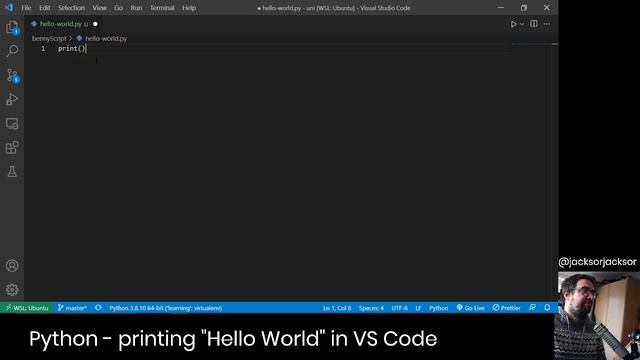Image resolution: width=640 pixels, height=360 pixels.
Task: Open the Source Control view
Action: [12, 76]
